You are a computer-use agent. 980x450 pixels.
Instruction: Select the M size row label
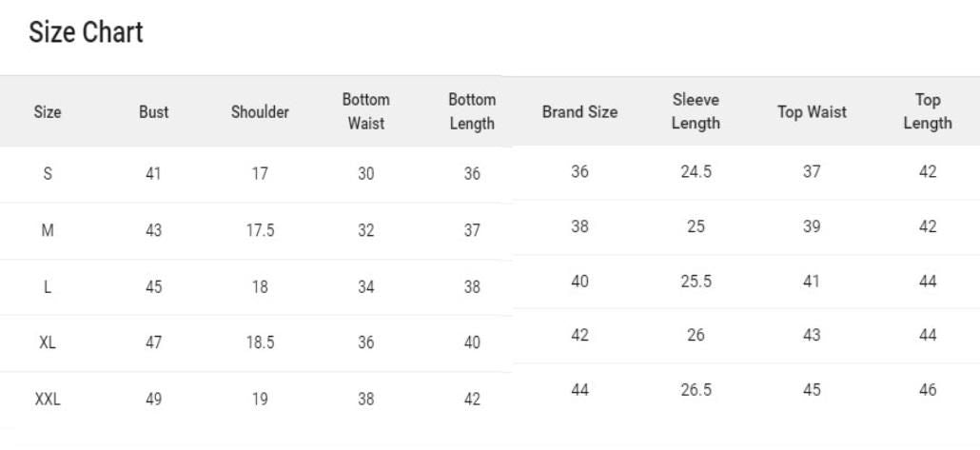click(48, 230)
